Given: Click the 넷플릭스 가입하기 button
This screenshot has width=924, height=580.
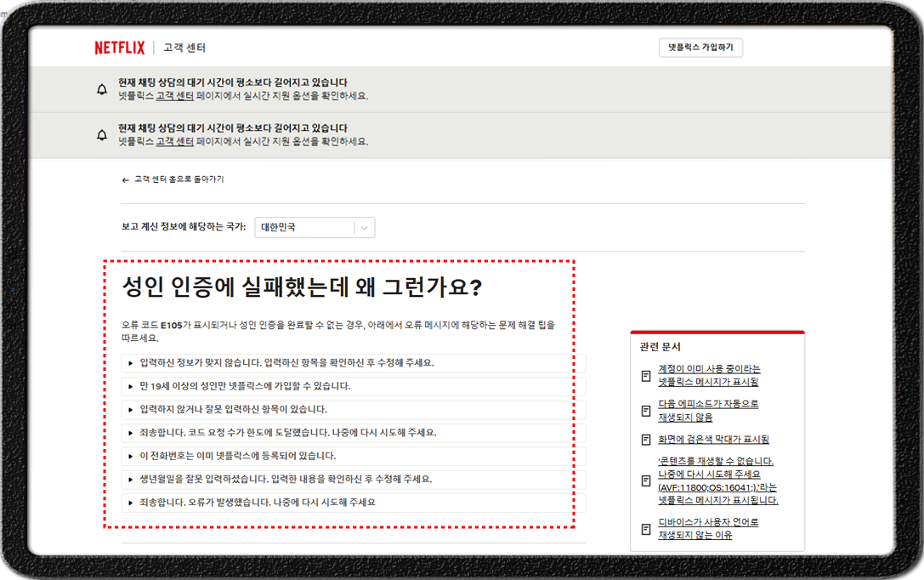Looking at the screenshot, I should [x=700, y=48].
